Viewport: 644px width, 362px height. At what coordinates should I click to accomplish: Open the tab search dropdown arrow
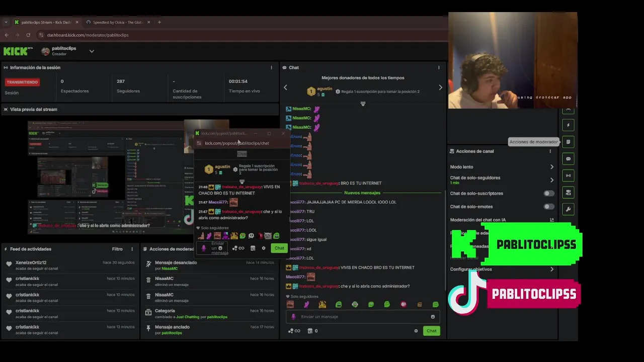coord(6,22)
